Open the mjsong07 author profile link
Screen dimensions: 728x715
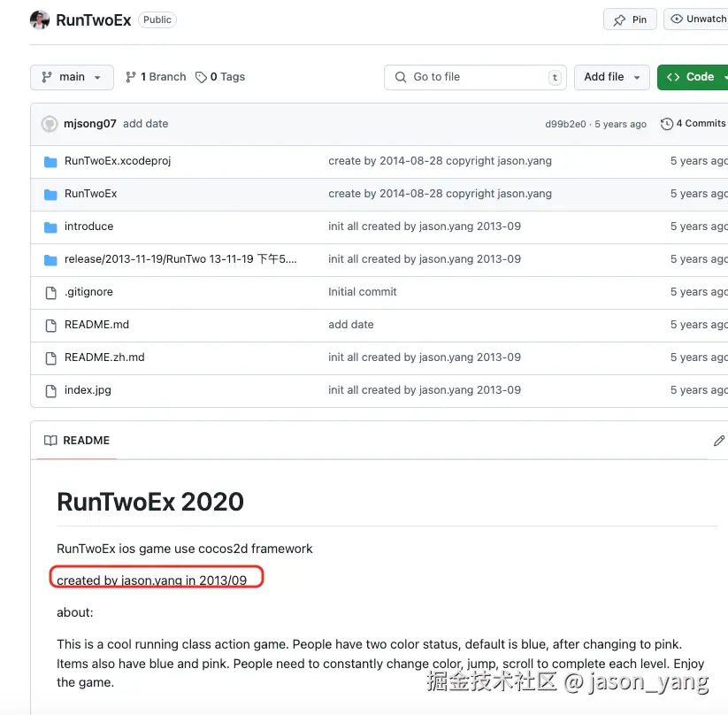[89, 124]
